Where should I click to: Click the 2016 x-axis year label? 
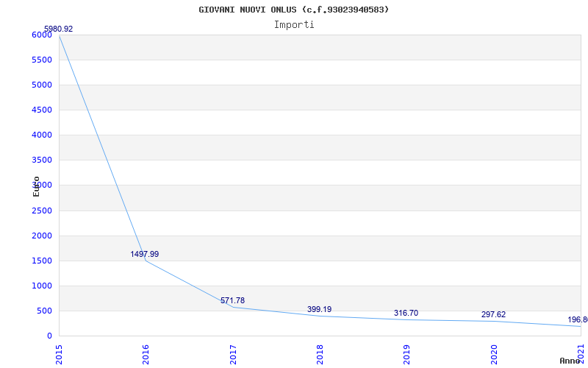coord(146,355)
